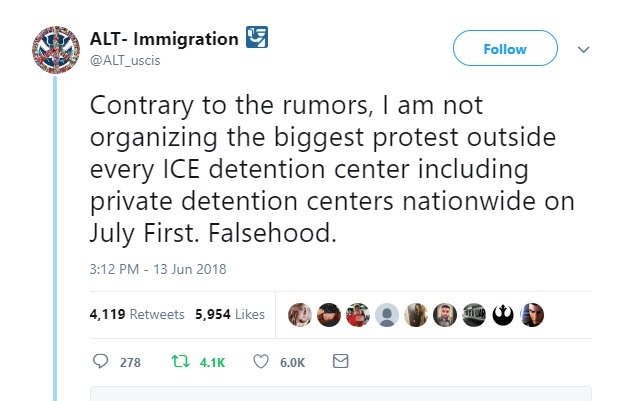View the 4,119 Retweets list
This screenshot has width=624, height=401.
pyautogui.click(x=137, y=314)
